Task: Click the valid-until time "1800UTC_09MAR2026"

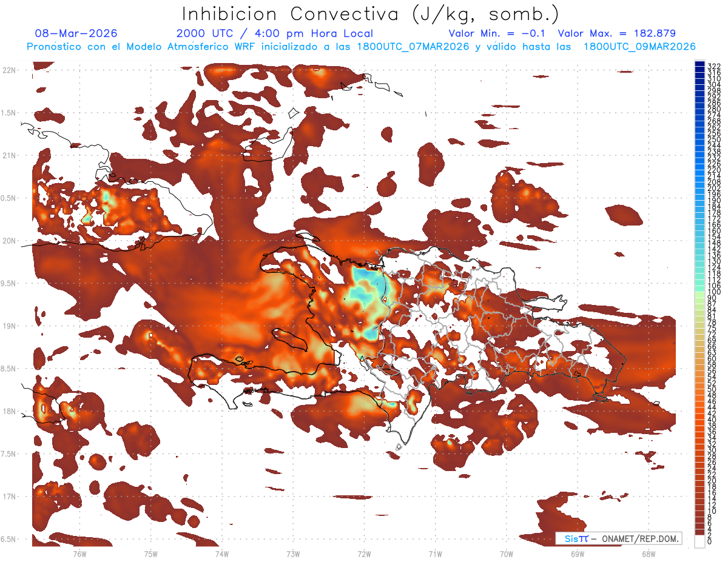Action: click(639, 47)
